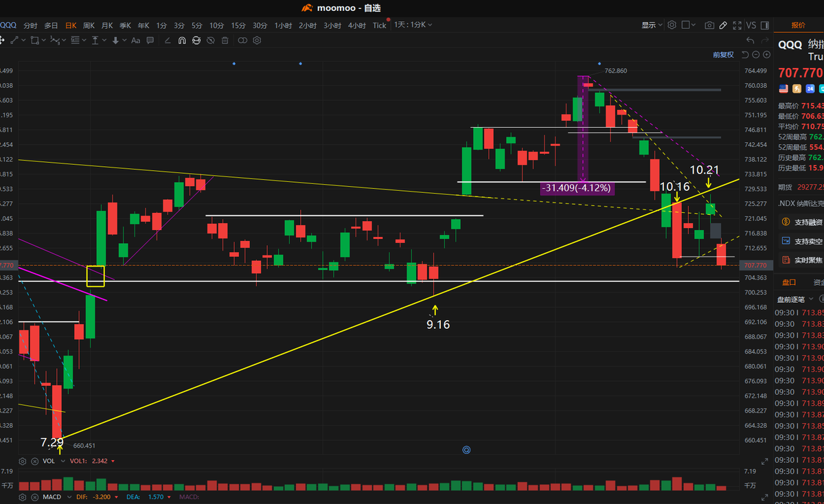Screen dimensions: 824x504
Task: Select the arrow marker drawing tool
Action: point(115,41)
